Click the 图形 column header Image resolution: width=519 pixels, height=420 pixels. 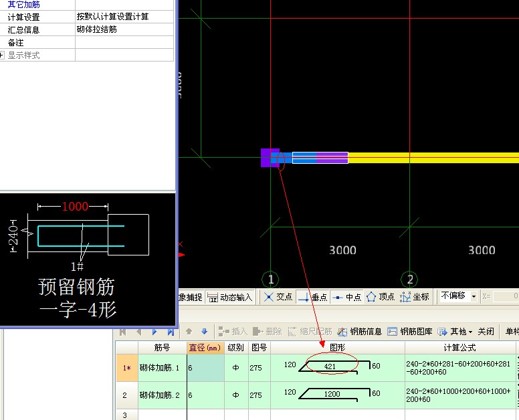point(338,348)
